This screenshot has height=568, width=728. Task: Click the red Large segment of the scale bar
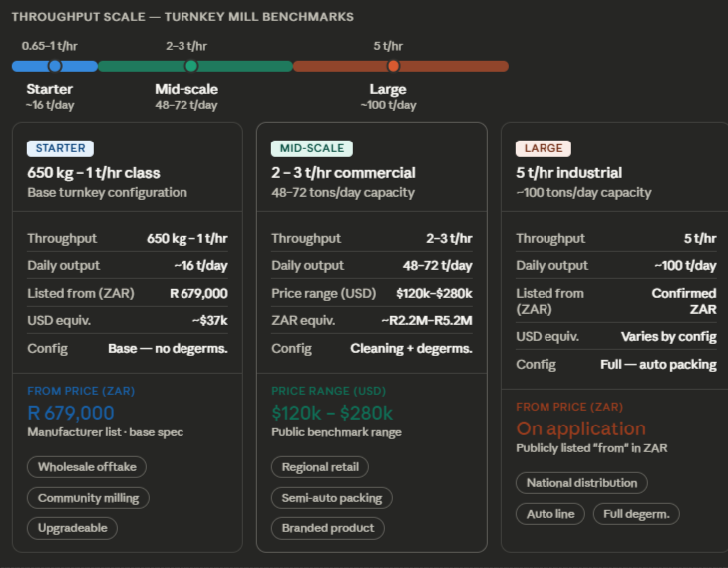[454, 66]
